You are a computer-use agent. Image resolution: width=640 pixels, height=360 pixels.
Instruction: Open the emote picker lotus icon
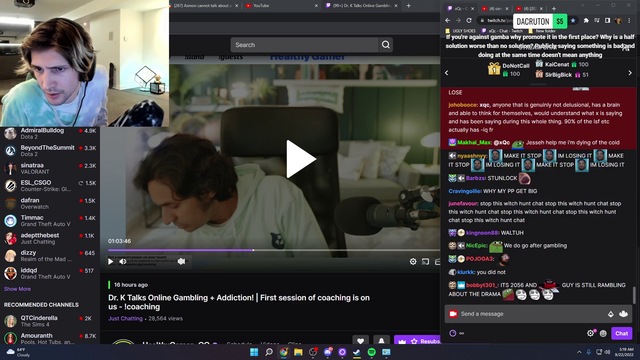pos(623,314)
